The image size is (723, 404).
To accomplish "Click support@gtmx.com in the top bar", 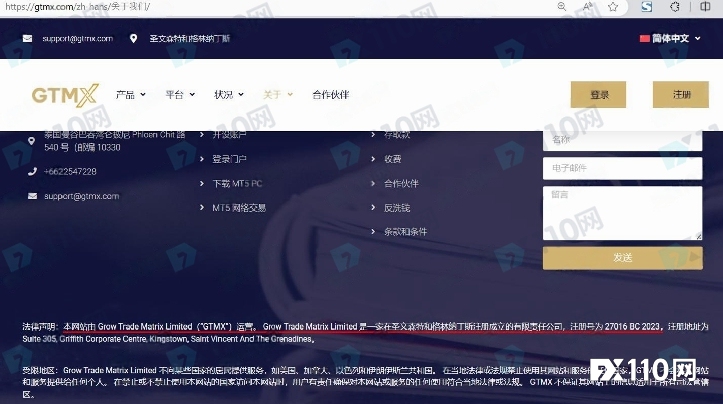I will point(77,38).
